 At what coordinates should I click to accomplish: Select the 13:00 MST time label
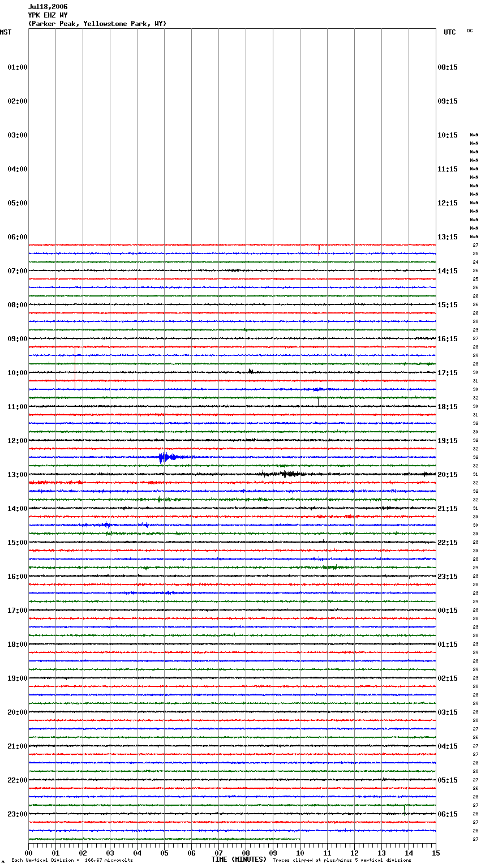(x=18, y=475)
